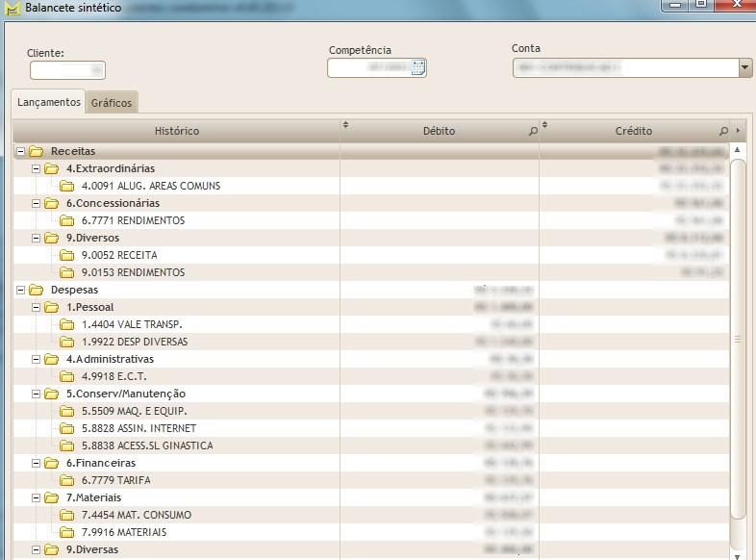
Task: Click the column chooser arrow right of Crédito
Action: click(x=739, y=131)
